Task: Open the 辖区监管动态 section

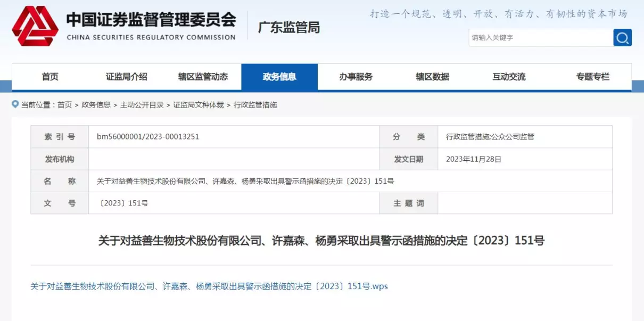Action: 204,77
